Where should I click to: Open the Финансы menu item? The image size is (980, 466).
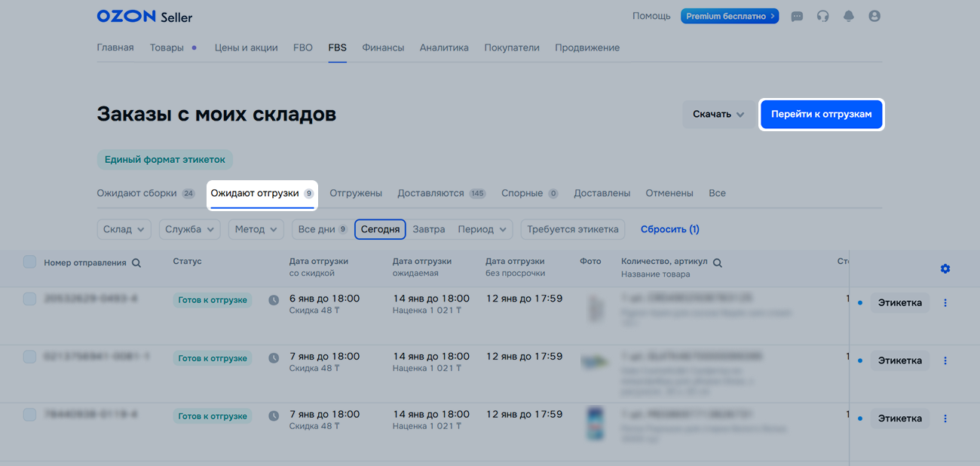click(383, 48)
